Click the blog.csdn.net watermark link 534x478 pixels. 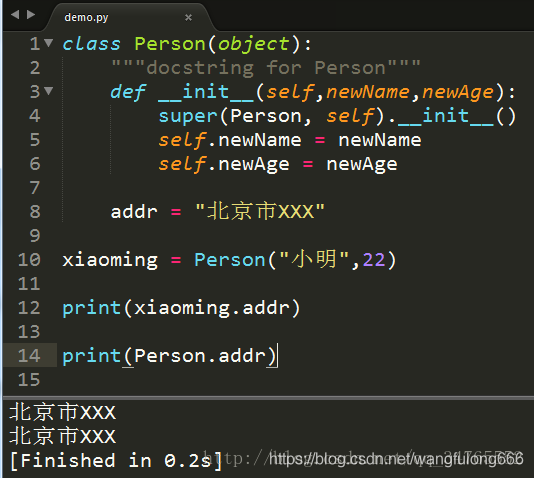pos(396,459)
